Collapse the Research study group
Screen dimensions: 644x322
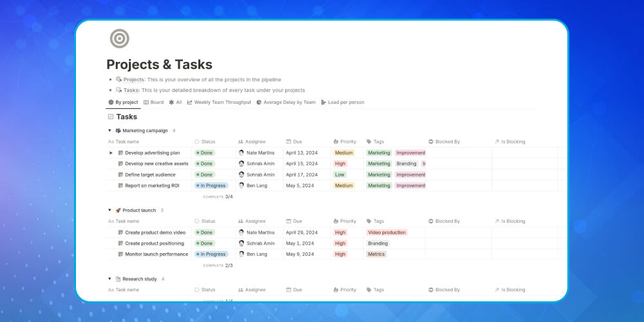pyautogui.click(x=109, y=279)
